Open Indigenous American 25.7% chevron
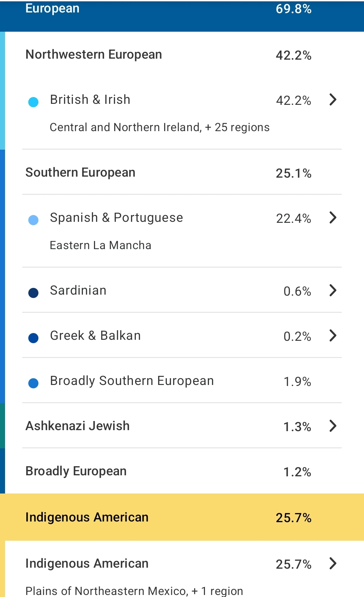Viewport: 364px width, 597px height. click(x=333, y=563)
